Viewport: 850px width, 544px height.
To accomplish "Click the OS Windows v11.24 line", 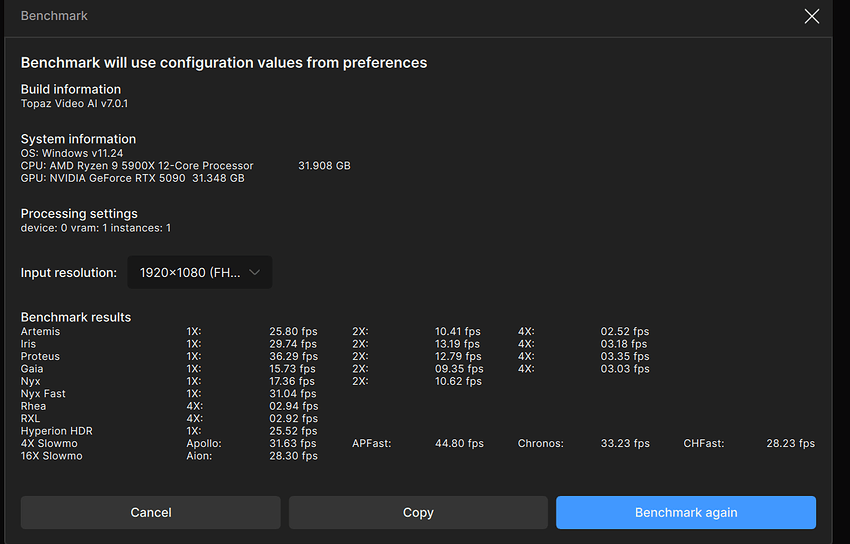I will 72,153.
